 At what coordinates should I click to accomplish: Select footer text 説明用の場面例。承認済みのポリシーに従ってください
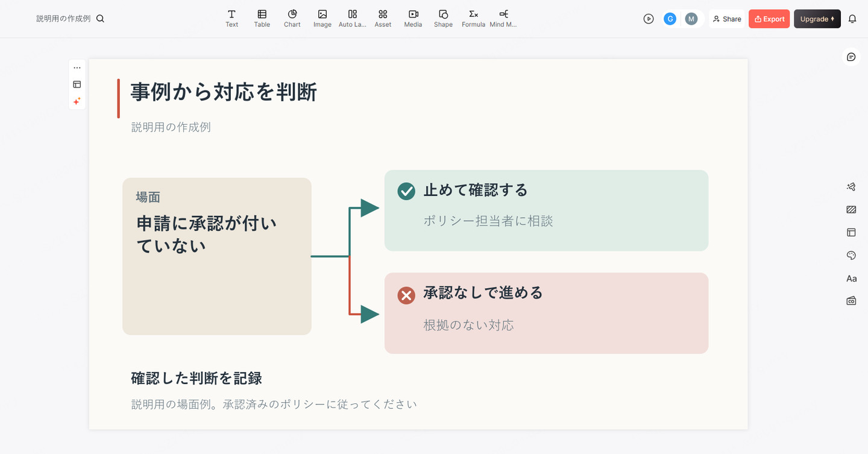(x=274, y=404)
